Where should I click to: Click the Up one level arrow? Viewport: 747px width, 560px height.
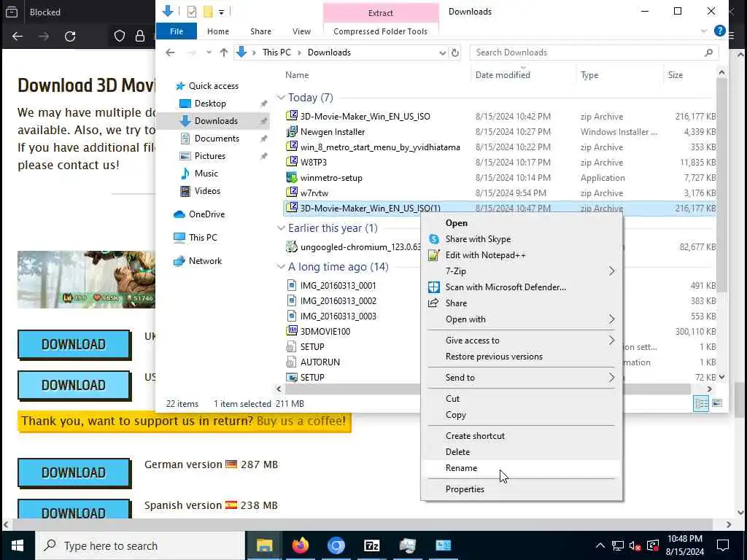coord(223,52)
